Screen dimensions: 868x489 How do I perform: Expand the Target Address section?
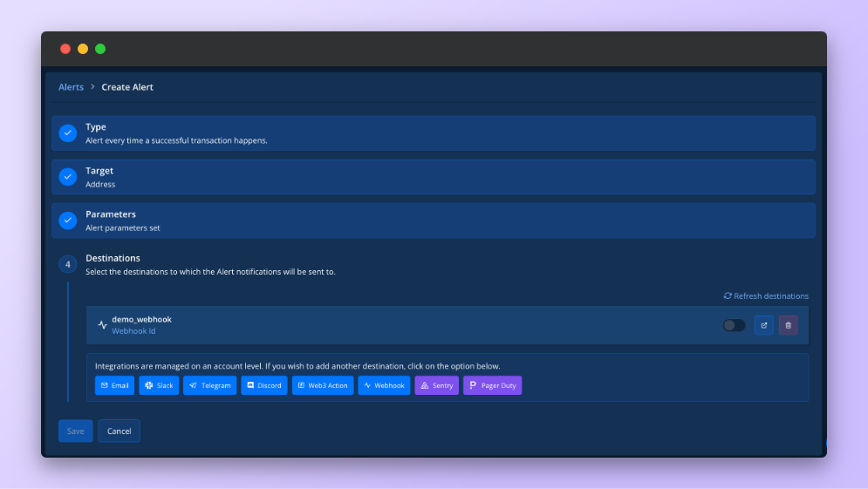pos(436,177)
